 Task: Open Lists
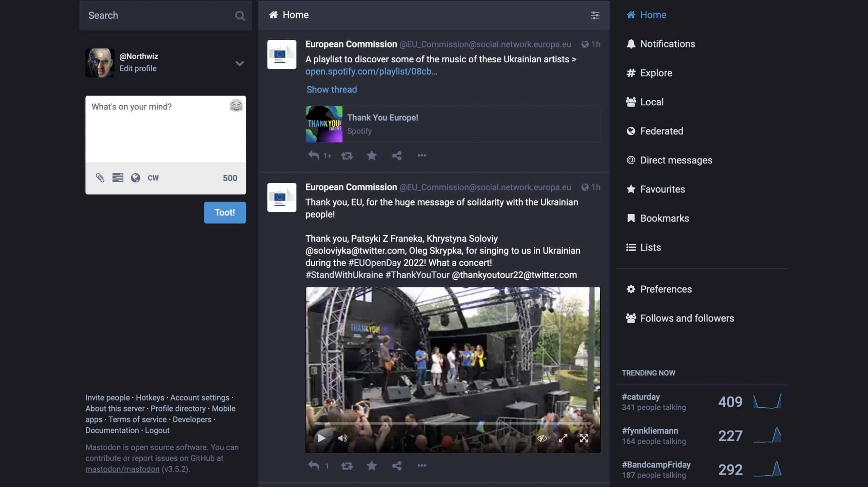click(643, 247)
